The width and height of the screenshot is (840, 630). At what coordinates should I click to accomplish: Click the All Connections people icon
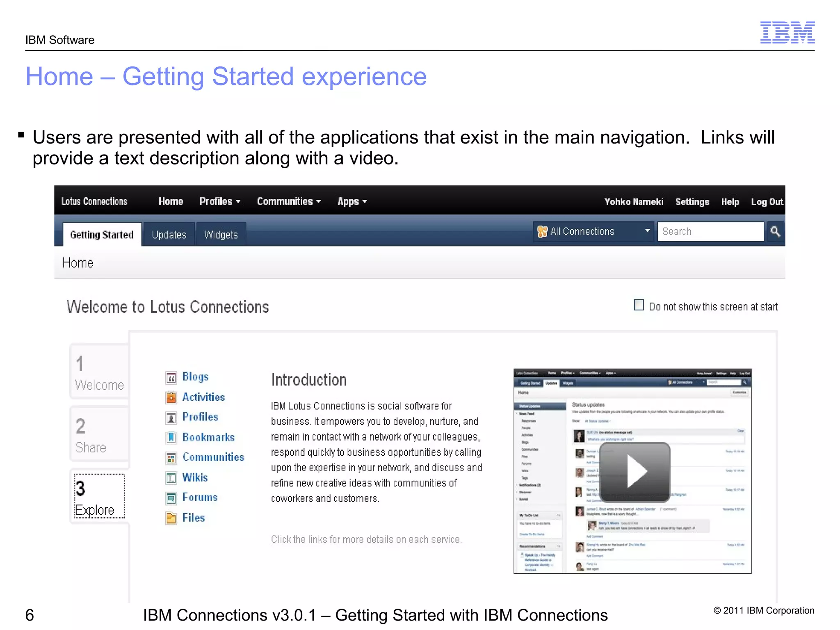click(x=542, y=232)
